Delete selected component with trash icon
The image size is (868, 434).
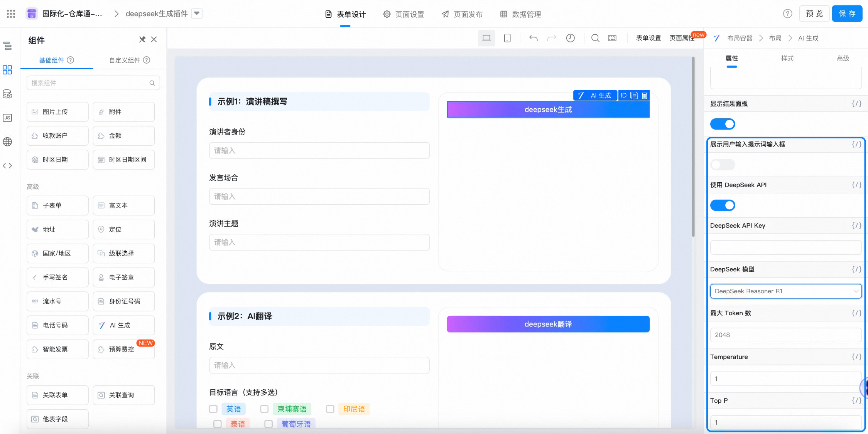pos(645,96)
